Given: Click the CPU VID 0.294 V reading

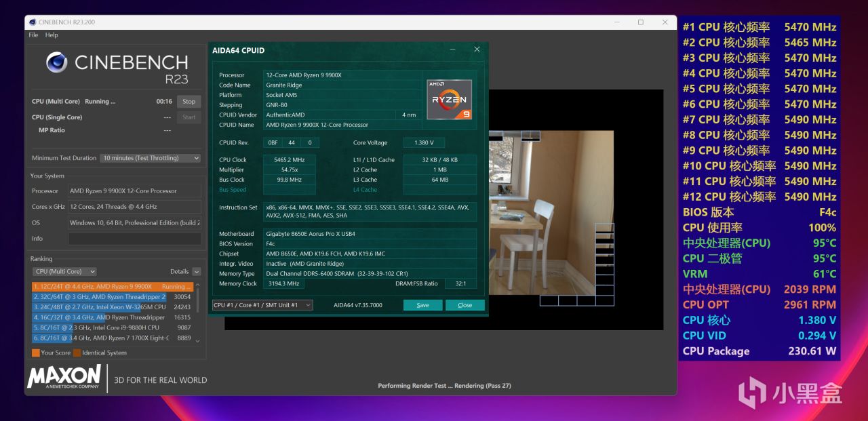Looking at the screenshot, I should point(759,336).
